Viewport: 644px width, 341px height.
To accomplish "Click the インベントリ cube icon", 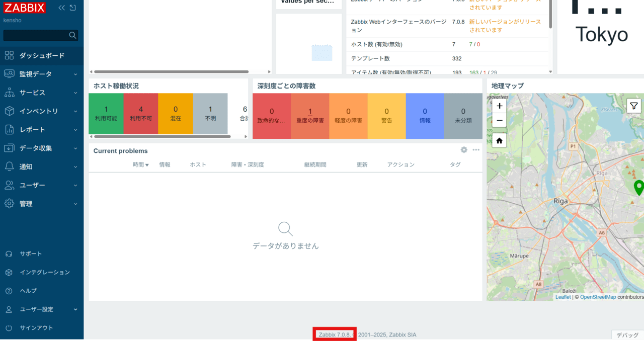I will [9, 111].
